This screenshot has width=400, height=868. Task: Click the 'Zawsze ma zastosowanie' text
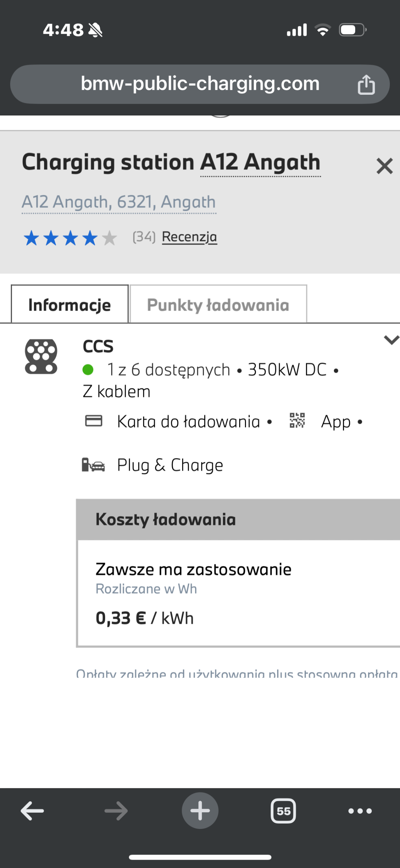click(x=193, y=569)
